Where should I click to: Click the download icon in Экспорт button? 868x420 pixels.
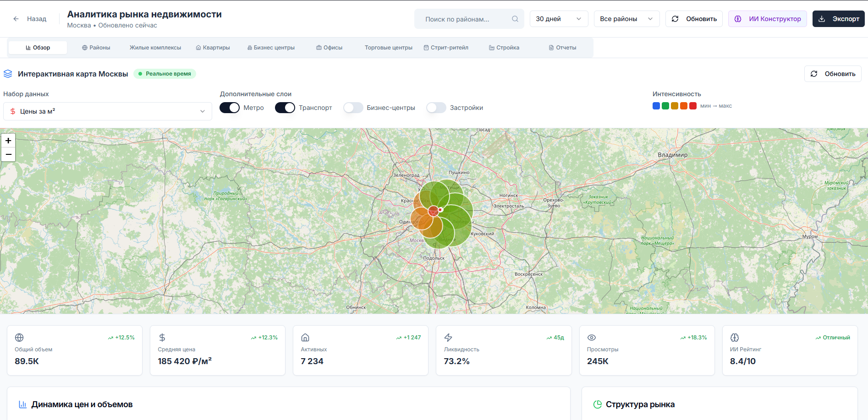(x=822, y=19)
